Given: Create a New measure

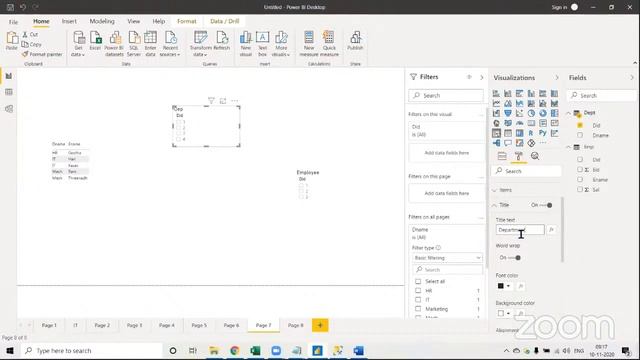Looking at the screenshot, I should 309,44.
